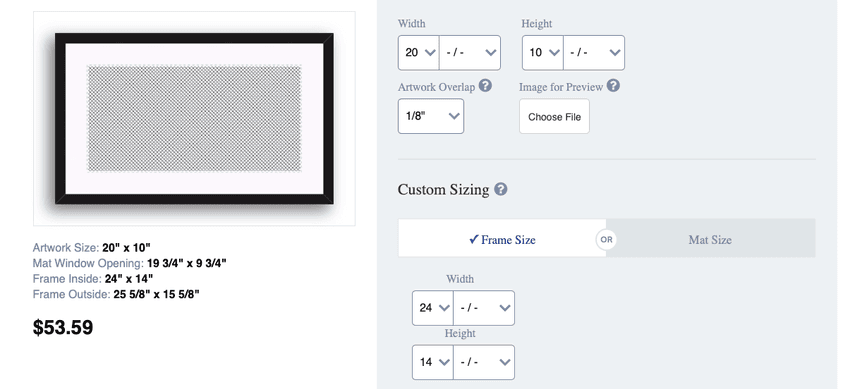Click the Image for Preview help icon
Screen dimensions: 850x389
click(x=613, y=86)
